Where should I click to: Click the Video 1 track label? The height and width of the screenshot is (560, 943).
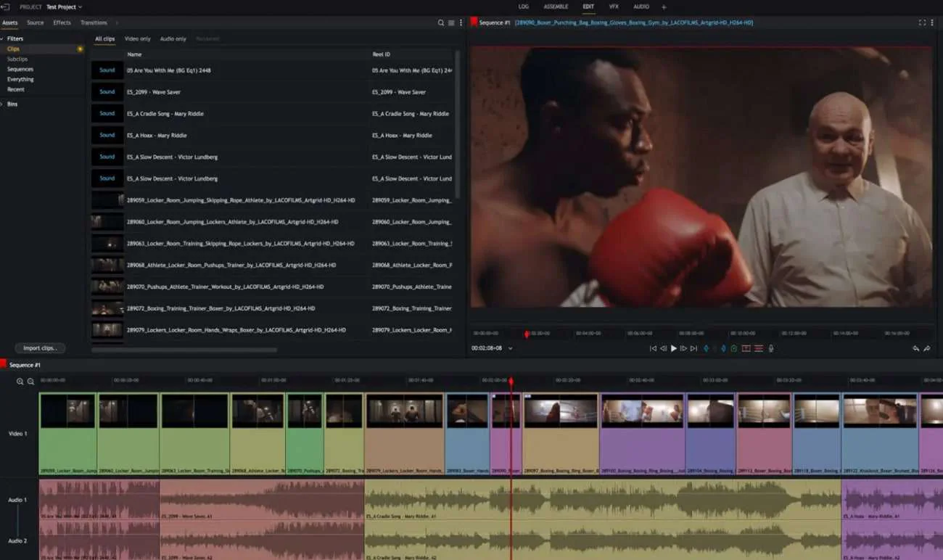(x=17, y=434)
